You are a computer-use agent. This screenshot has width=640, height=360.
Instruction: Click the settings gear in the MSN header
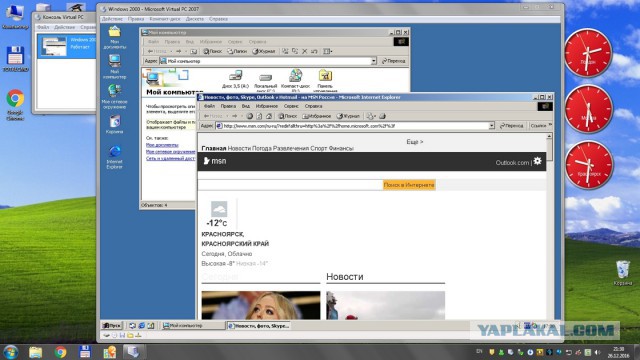(x=538, y=161)
